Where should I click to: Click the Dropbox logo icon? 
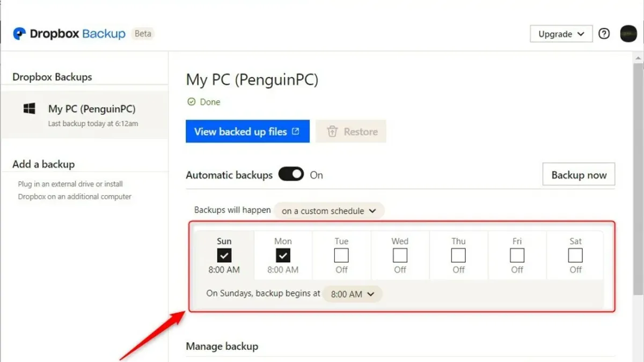(x=20, y=34)
